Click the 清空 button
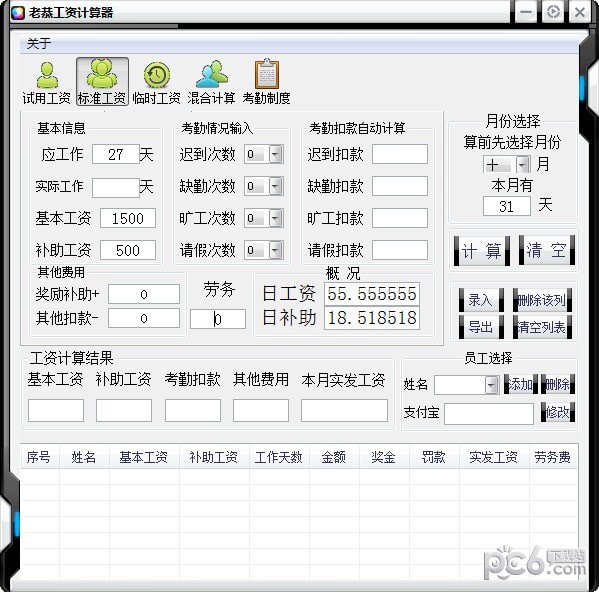This screenshot has height=592, width=599. pyautogui.click(x=546, y=250)
